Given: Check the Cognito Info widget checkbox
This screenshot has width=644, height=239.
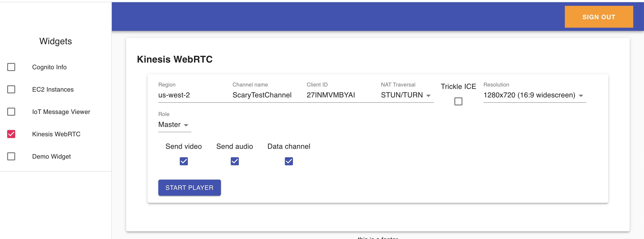Looking at the screenshot, I should [x=11, y=67].
